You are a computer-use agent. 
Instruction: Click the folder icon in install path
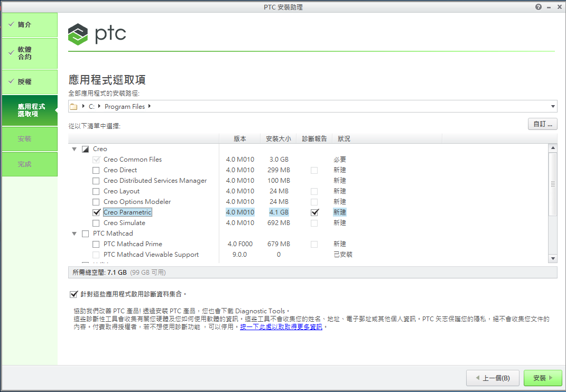click(73, 107)
